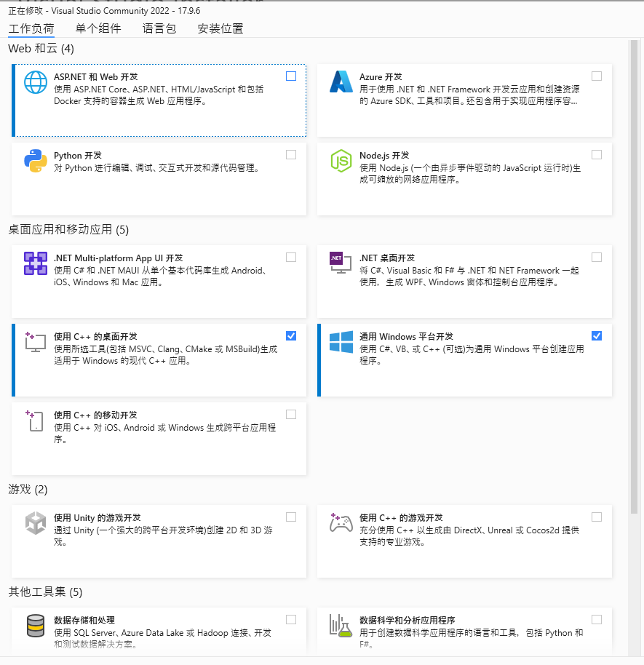644x665 pixels.
Task: Tick the Python 开发 checkbox
Action: point(291,155)
